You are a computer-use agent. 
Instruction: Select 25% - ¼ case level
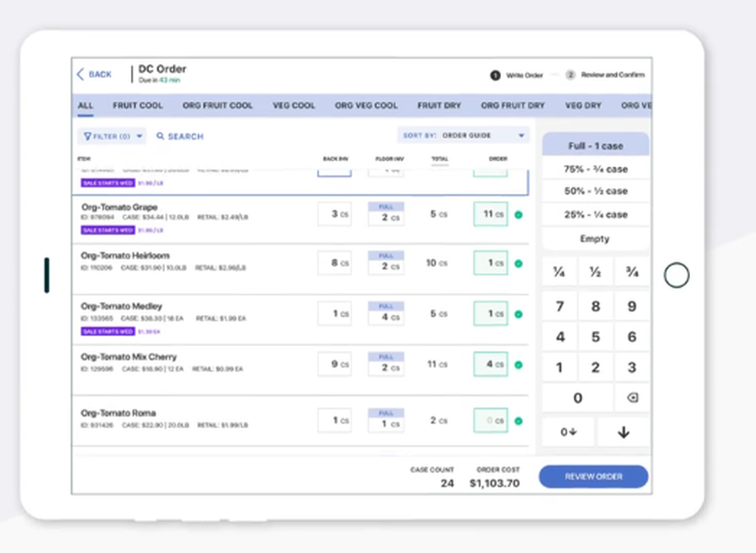[595, 215]
